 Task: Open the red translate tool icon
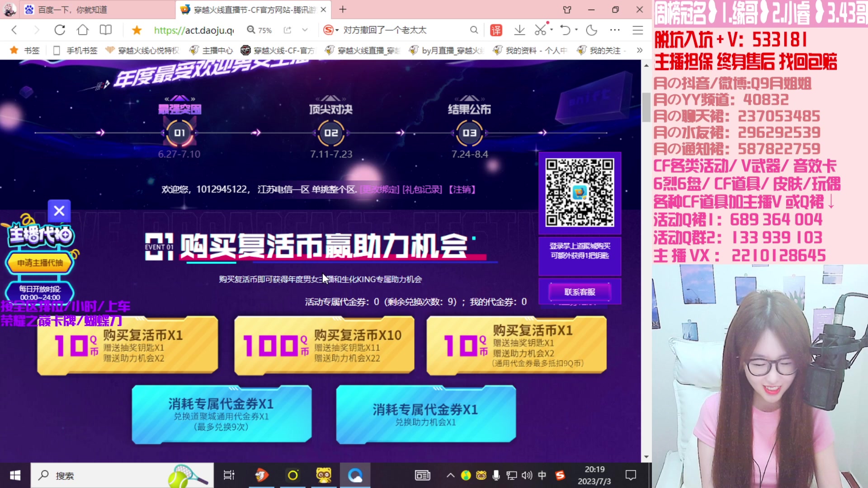click(x=496, y=30)
